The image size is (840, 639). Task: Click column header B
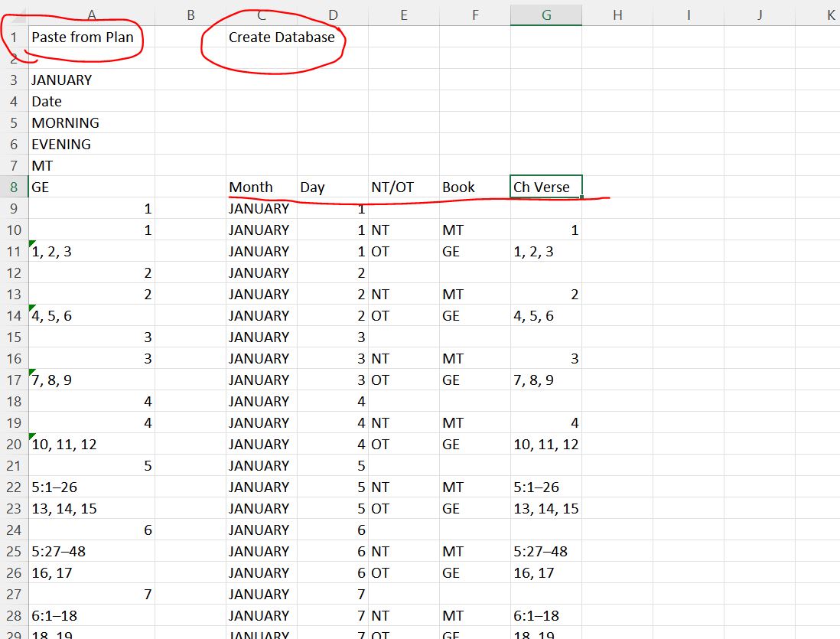pos(190,15)
